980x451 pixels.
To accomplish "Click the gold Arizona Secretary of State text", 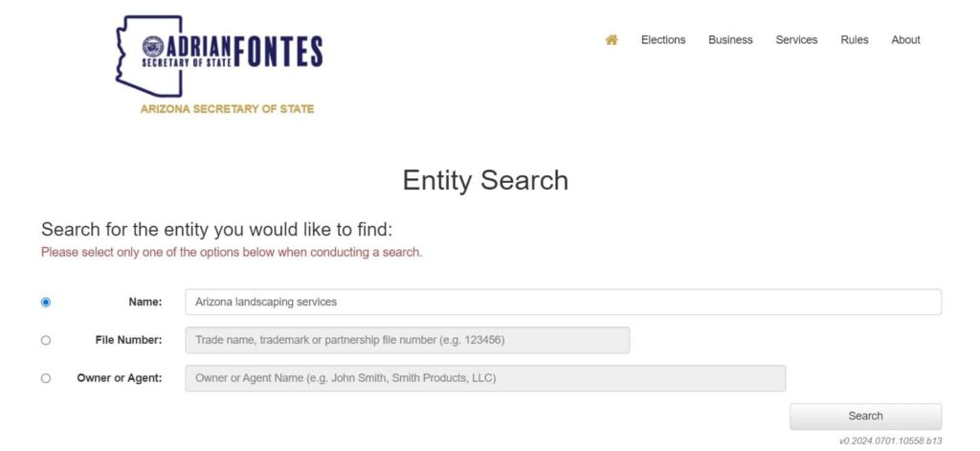I will click(227, 109).
